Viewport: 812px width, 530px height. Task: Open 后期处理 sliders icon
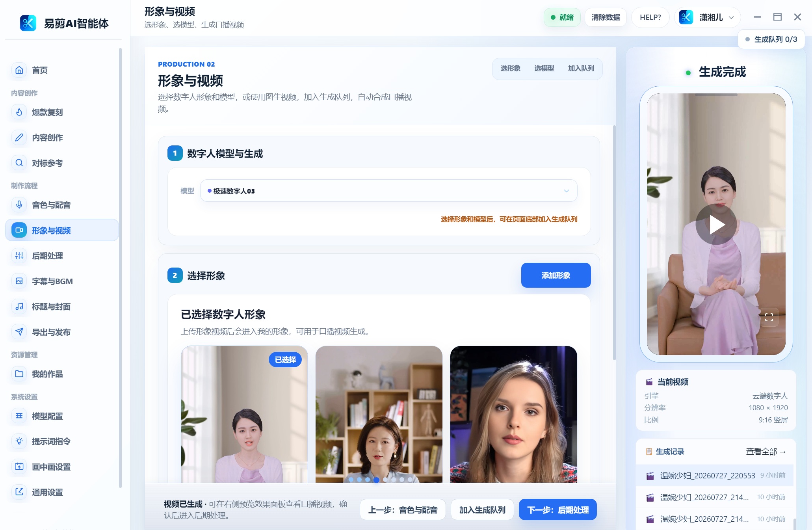(x=19, y=256)
